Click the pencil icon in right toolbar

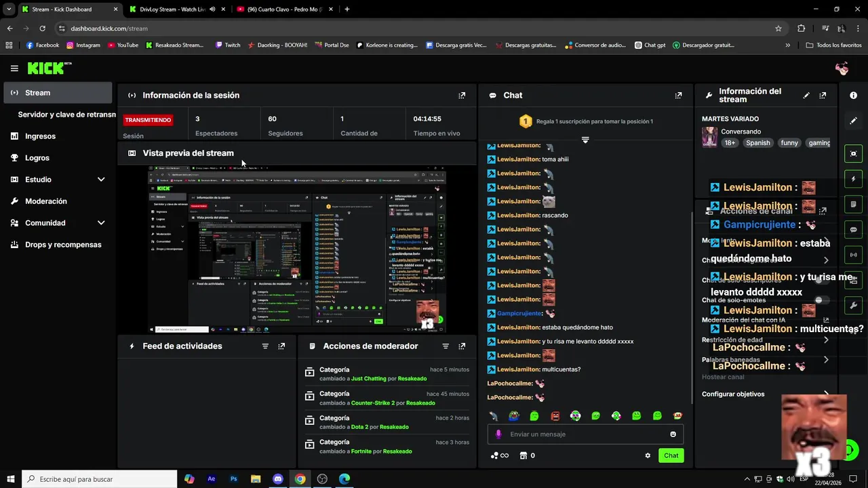854,121
